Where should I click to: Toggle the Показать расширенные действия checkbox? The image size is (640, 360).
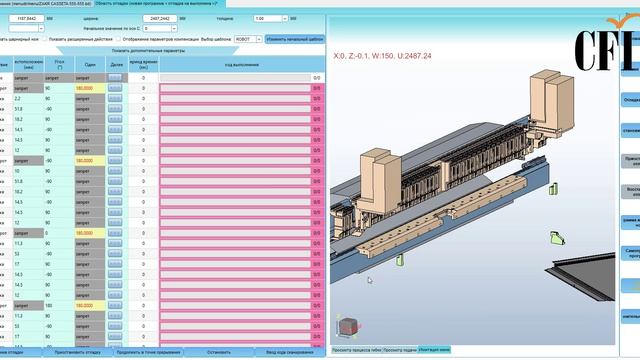click(45, 39)
